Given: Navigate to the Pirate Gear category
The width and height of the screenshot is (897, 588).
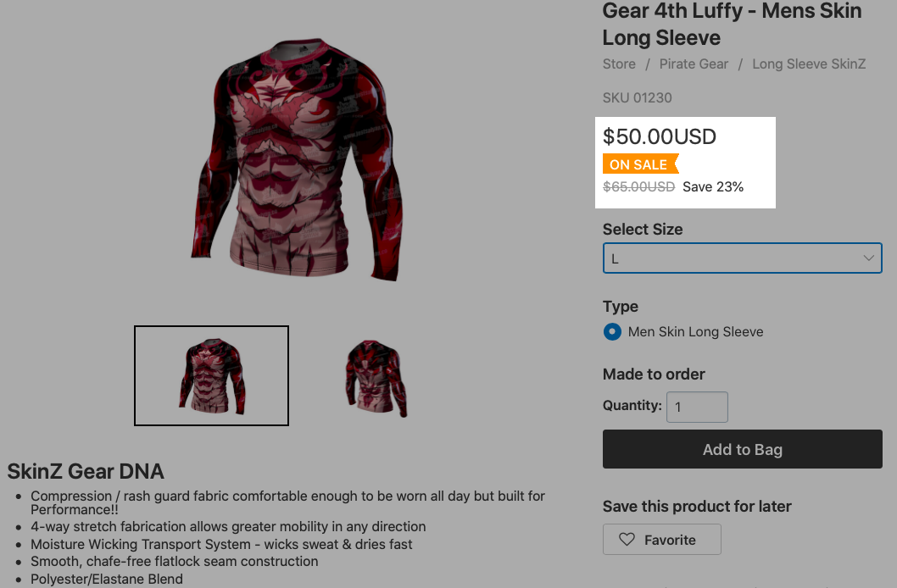Looking at the screenshot, I should click(x=694, y=64).
